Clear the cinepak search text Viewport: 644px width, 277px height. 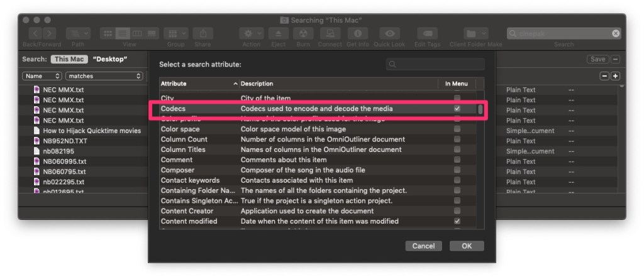coord(616,33)
